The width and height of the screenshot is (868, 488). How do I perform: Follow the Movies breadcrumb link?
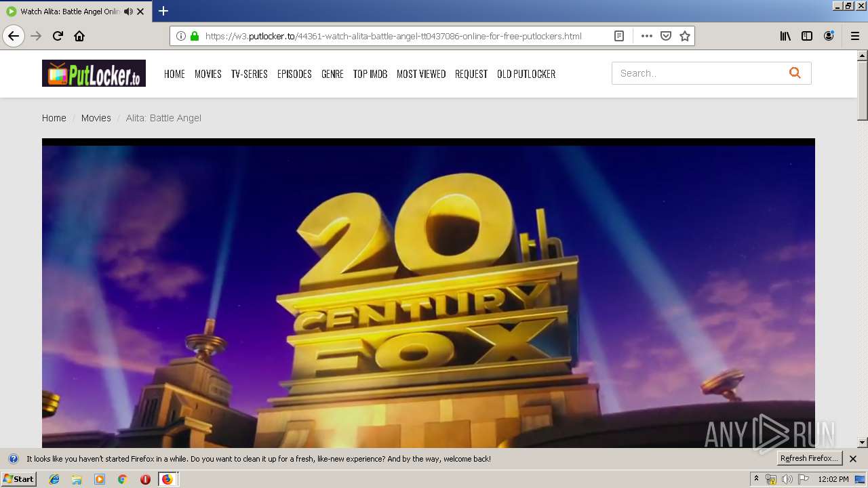(96, 118)
